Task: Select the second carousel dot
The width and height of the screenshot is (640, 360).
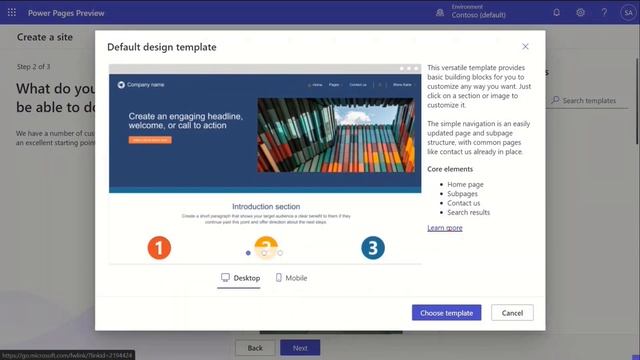Action: 264,253
